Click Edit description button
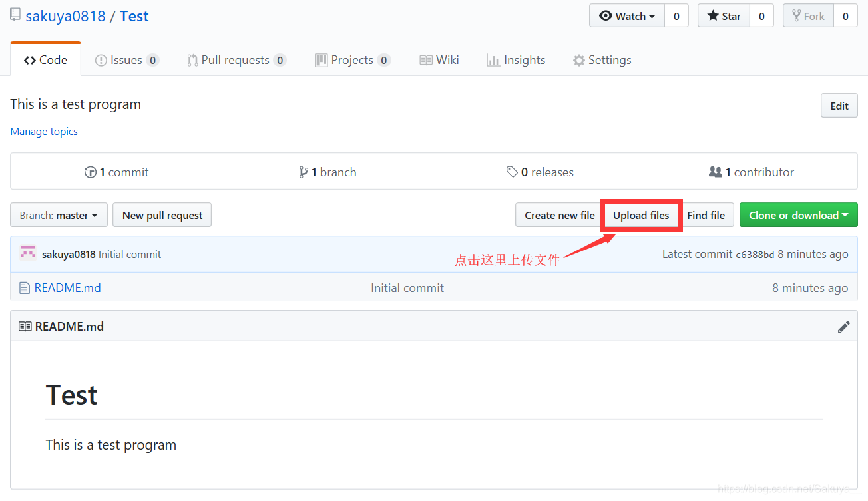Image resolution: width=868 pixels, height=501 pixels. [839, 106]
